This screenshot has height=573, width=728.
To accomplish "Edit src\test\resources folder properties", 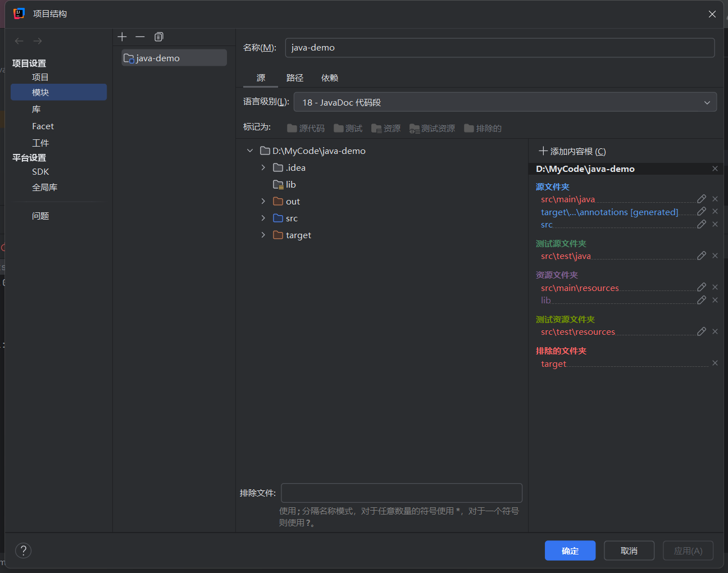I will (702, 331).
